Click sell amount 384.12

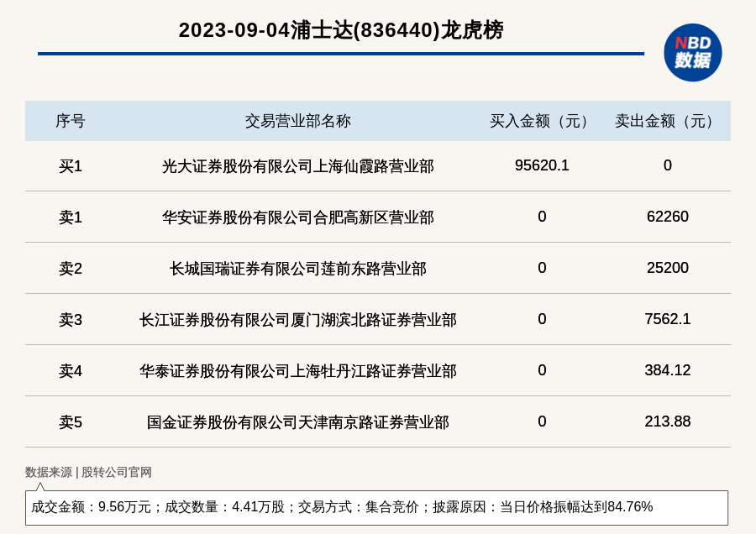[667, 370]
